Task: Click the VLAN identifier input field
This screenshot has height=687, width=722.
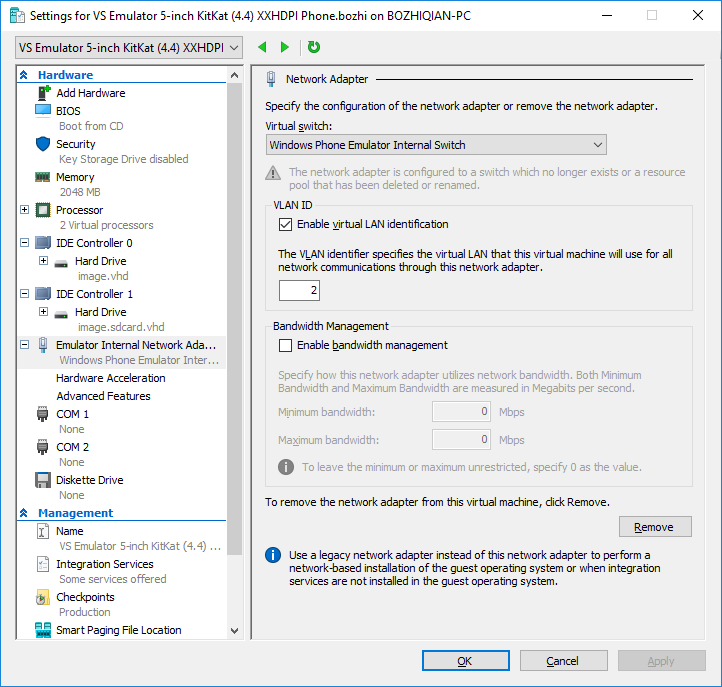Action: 299,291
